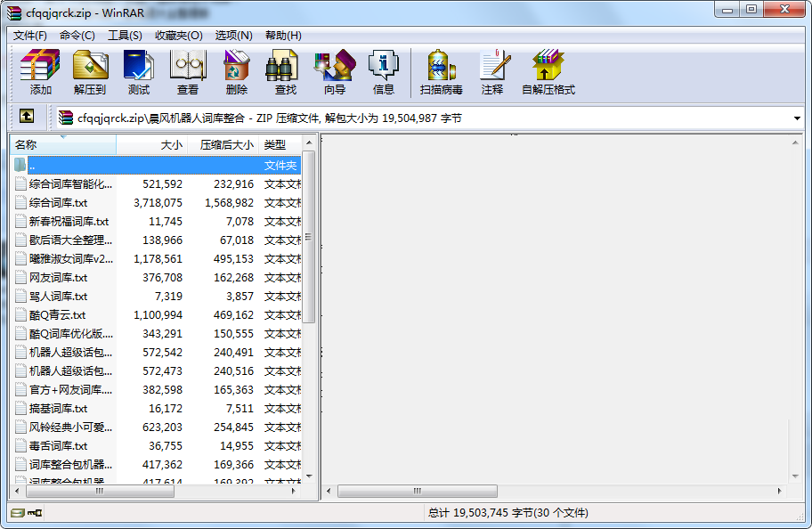Click the 解压到 (Extract to) icon
Screen dimensions: 812x529
pyautogui.click(x=90, y=72)
